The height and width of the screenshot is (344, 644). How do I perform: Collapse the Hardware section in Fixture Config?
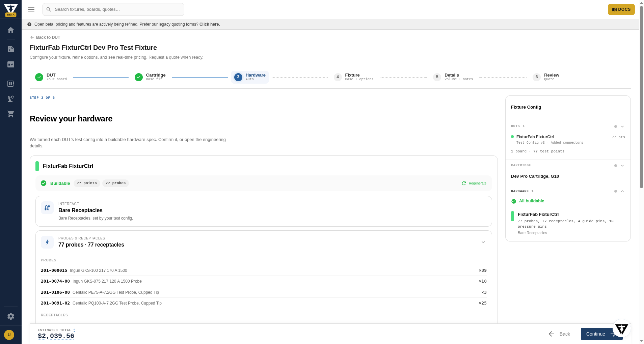[x=622, y=191]
